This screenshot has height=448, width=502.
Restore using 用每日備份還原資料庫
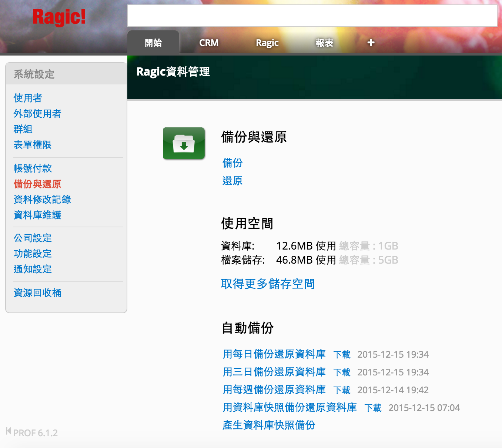274,354
